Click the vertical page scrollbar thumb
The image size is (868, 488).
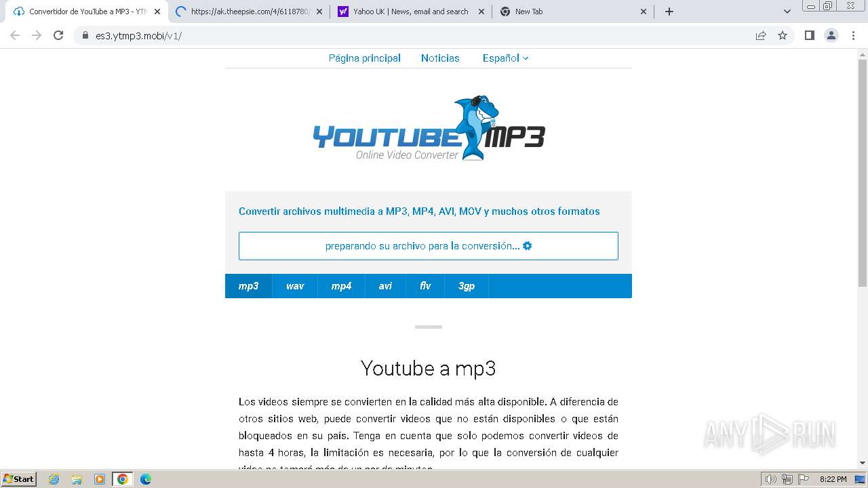(x=863, y=173)
